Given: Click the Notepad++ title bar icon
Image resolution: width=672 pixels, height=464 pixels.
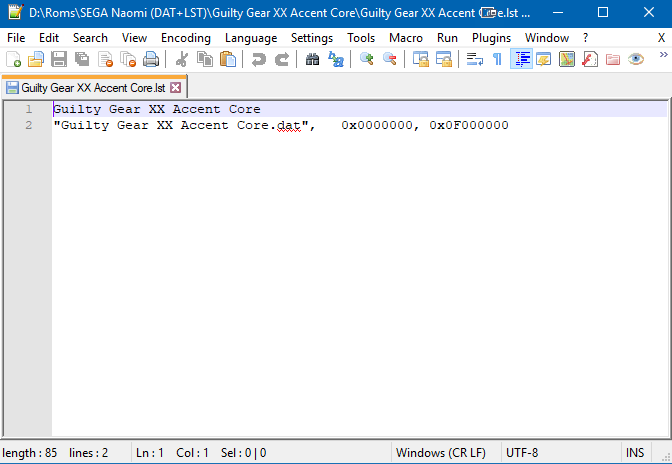Looking at the screenshot, I should click(x=15, y=12).
